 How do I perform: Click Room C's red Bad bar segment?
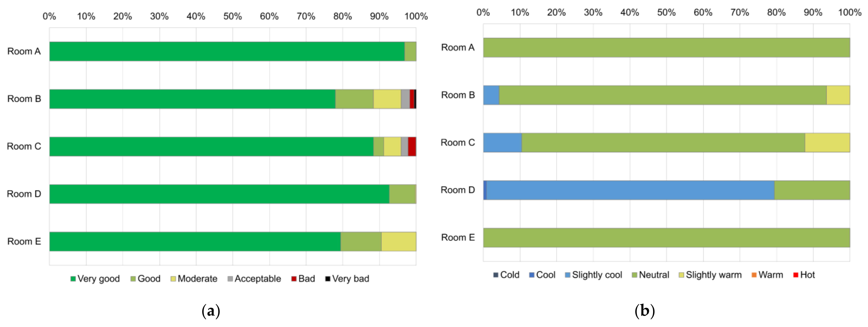pos(412,147)
